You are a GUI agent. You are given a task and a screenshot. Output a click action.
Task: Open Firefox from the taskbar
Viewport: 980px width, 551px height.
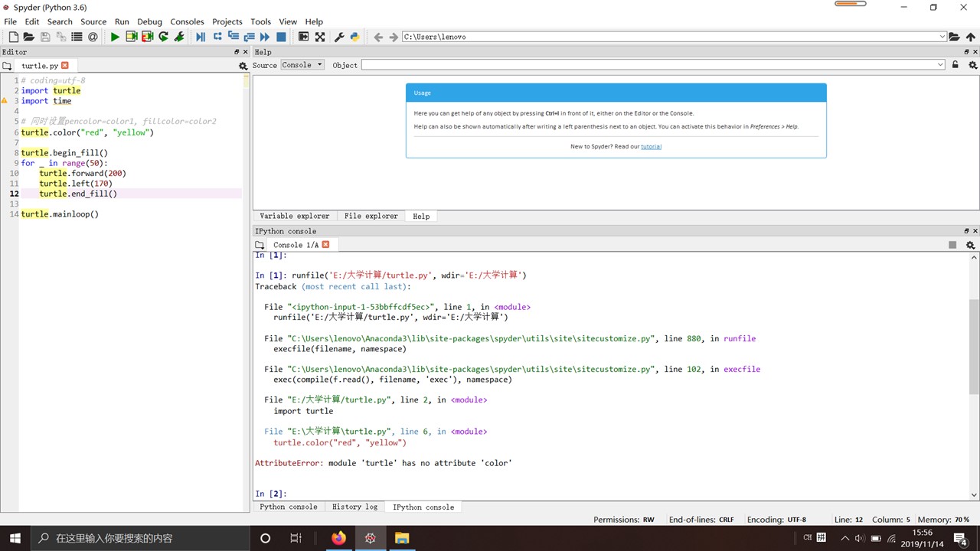338,538
